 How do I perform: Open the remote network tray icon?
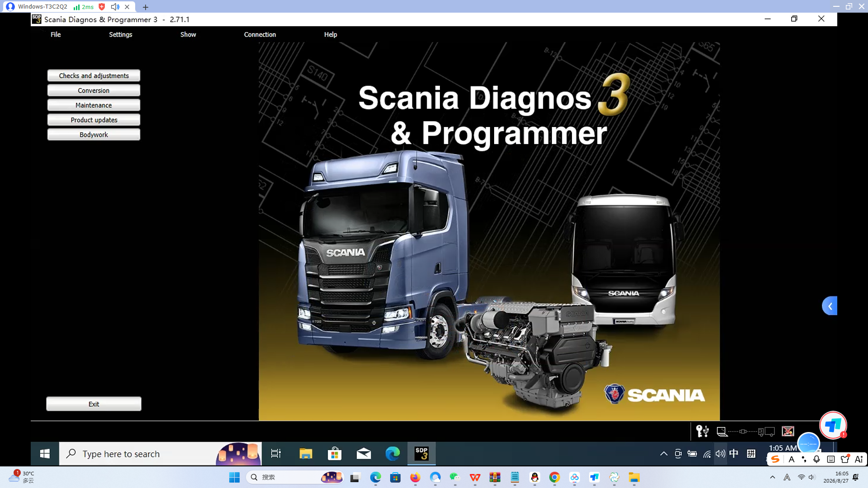(x=707, y=454)
